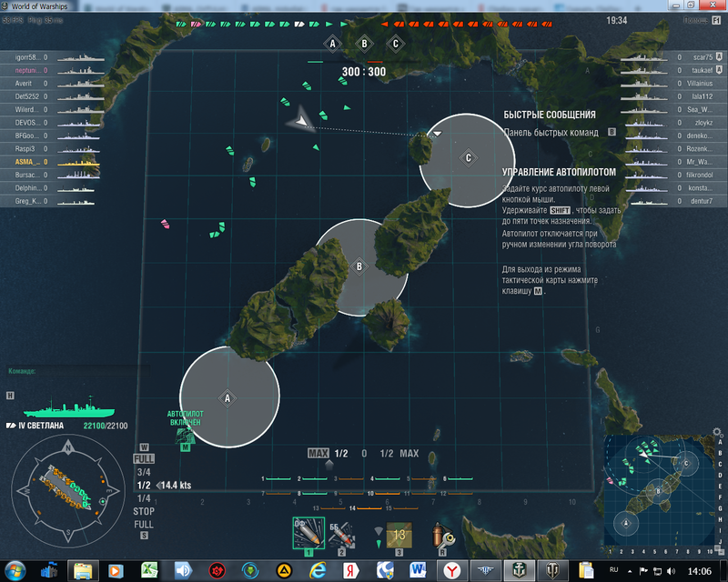Open Excel from the taskbar

(x=149, y=570)
